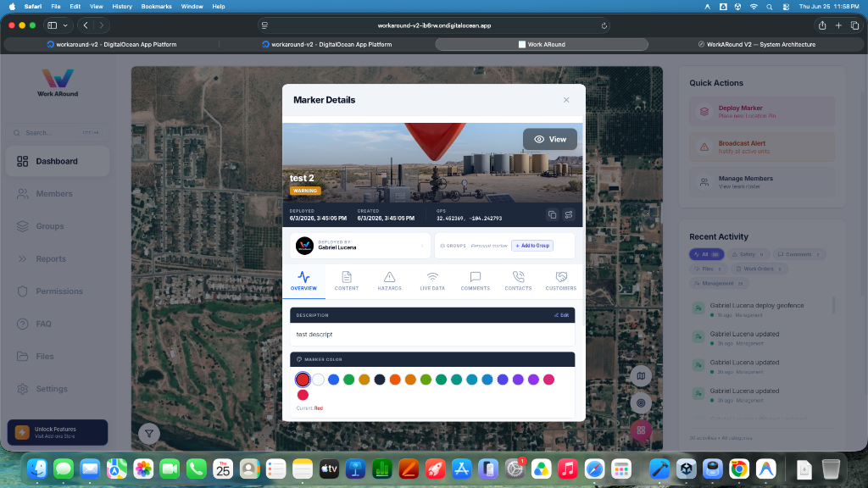Screen dimensions: 868x488
Task: Choose the dark navy marker color swatch
Action: pyautogui.click(x=379, y=380)
